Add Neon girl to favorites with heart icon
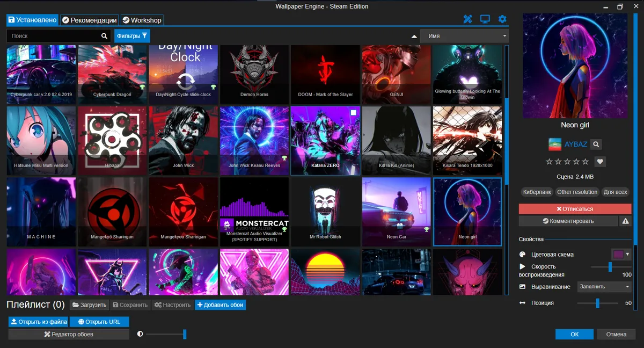 tap(600, 161)
